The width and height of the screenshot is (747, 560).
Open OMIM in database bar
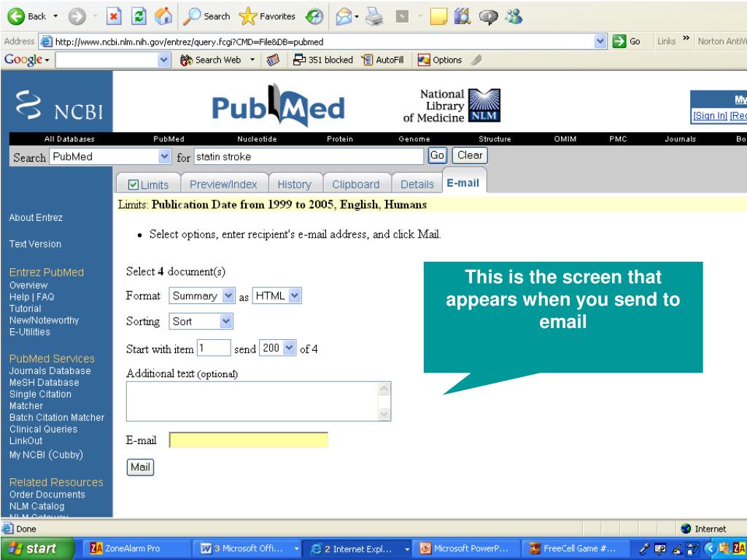click(565, 139)
